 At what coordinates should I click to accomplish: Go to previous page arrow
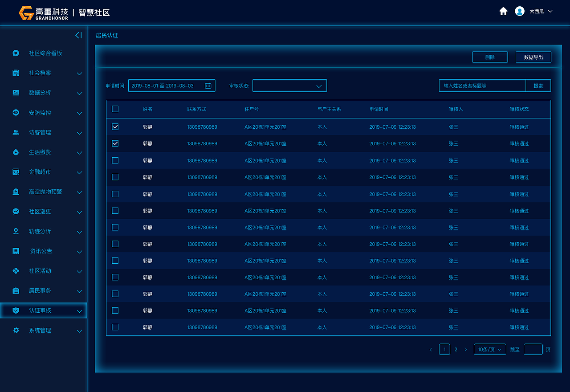pos(431,350)
